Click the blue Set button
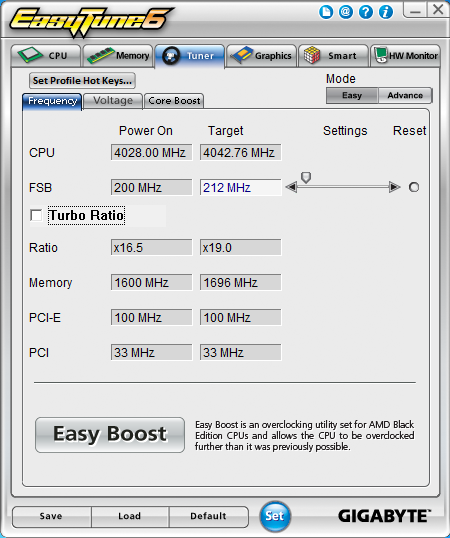Viewport: 450px width, 538px height. [274, 516]
